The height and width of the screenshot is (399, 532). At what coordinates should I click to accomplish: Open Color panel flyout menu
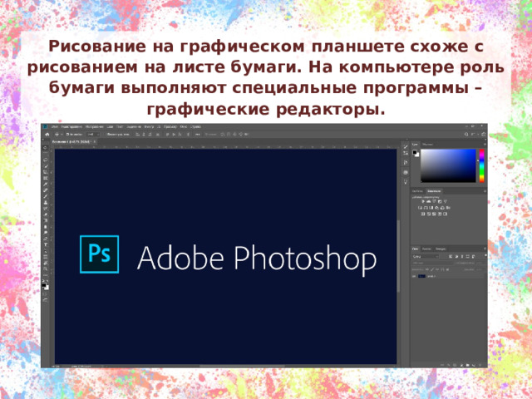485,144
